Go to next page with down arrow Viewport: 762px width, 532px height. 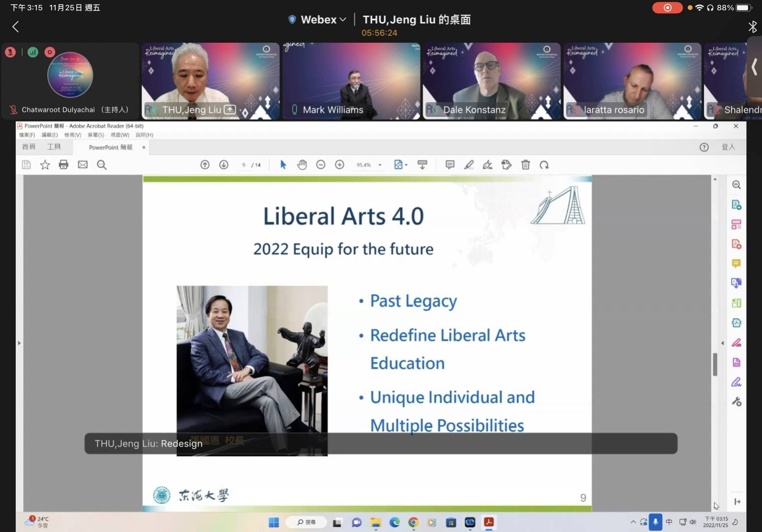coord(223,165)
